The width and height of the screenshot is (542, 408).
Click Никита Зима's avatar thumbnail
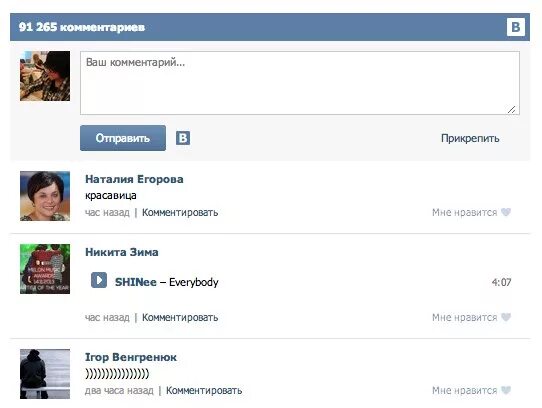[45, 269]
